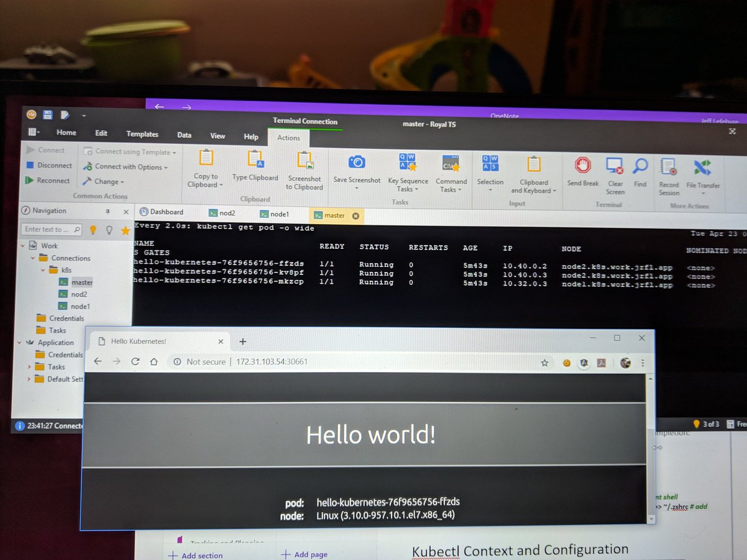The height and width of the screenshot is (560, 747).
Task: Close the master terminal tab
Action: [x=355, y=216]
